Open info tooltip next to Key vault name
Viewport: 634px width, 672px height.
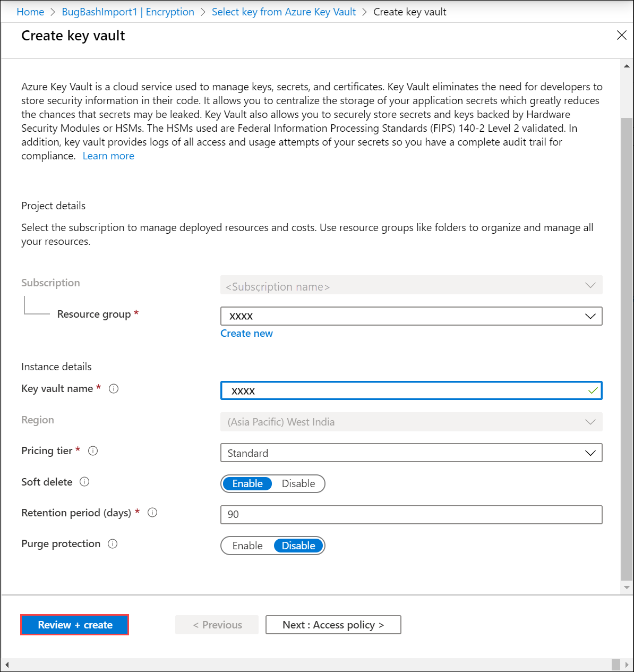point(114,388)
